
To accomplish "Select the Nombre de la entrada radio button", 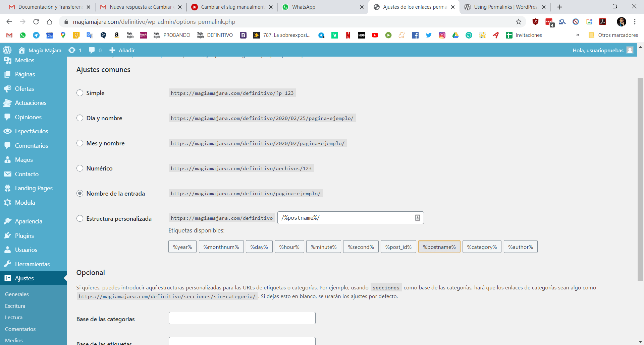I will [80, 193].
